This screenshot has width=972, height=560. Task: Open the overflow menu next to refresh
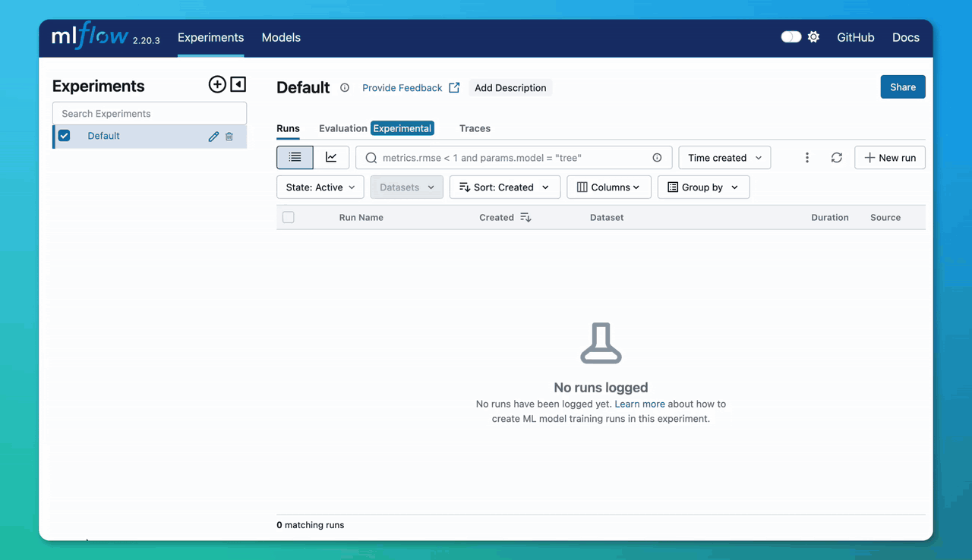point(806,157)
